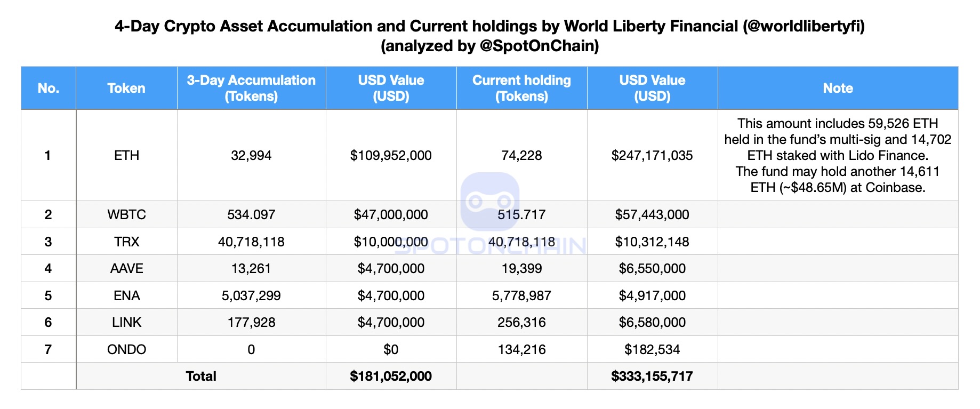Viewport: 980px width, 409px height.
Task: Select the chart title text
Action: click(x=489, y=36)
